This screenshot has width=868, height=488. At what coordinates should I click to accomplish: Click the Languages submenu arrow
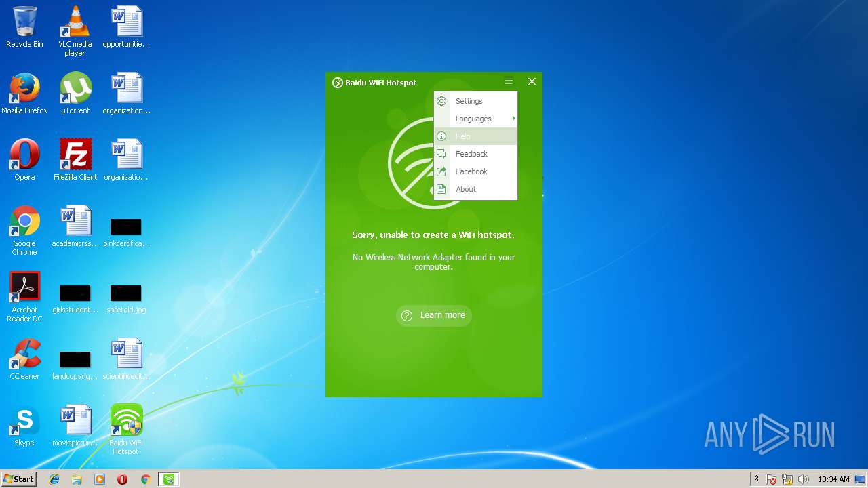click(x=513, y=119)
